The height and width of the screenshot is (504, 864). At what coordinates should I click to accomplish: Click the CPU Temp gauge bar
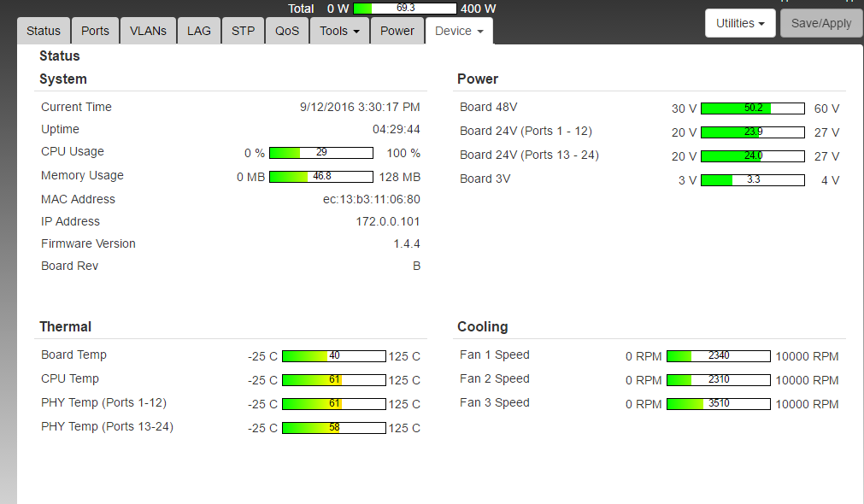tap(333, 380)
